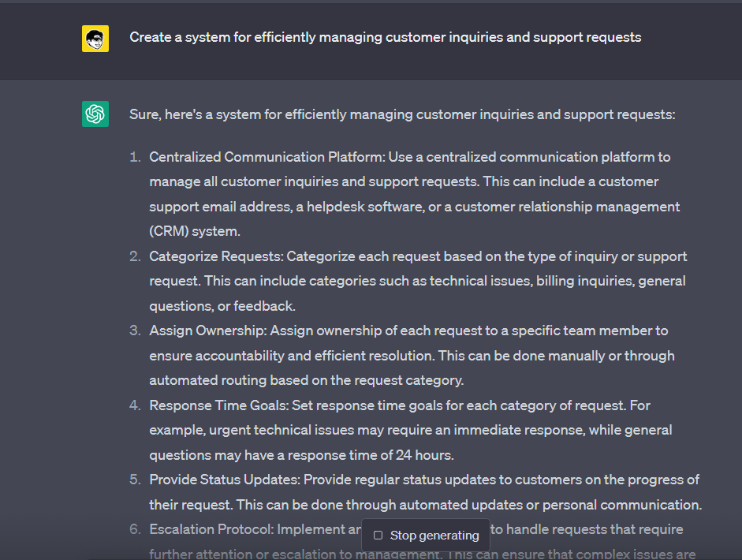The image size is (742, 560).
Task: Click the user profile picture beside the prompt
Action: coord(95,37)
